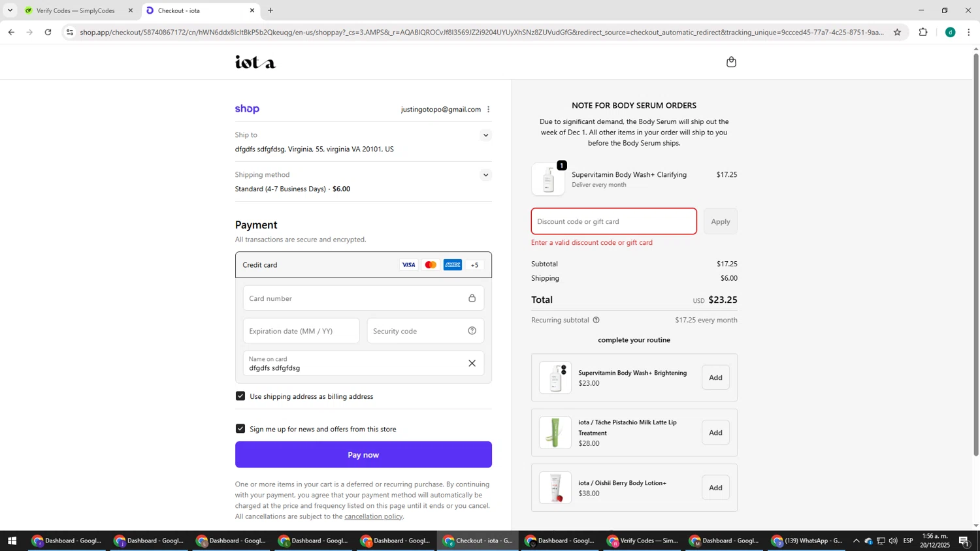Toggle Use shipping address as billing address
This screenshot has width=980, height=551.
coord(240,396)
